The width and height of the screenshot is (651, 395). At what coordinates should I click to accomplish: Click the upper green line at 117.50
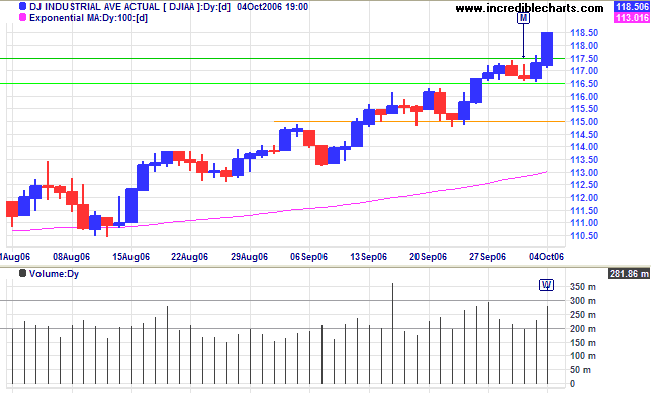tap(282, 59)
